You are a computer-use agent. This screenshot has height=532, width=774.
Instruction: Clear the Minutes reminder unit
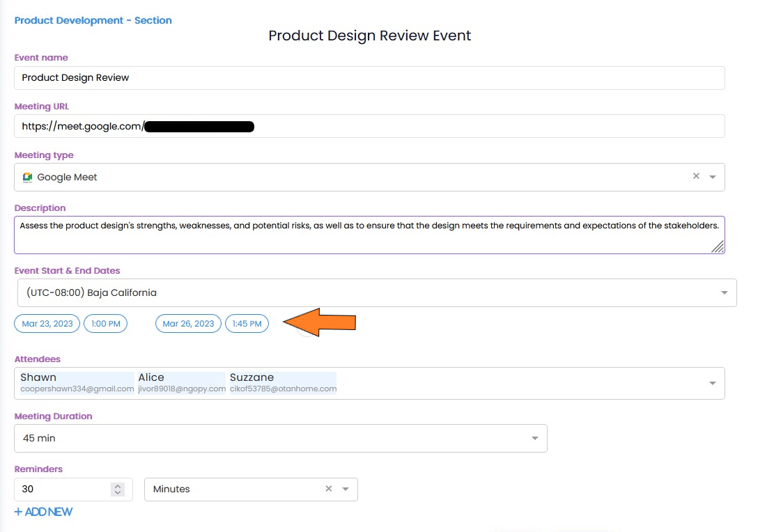click(328, 489)
